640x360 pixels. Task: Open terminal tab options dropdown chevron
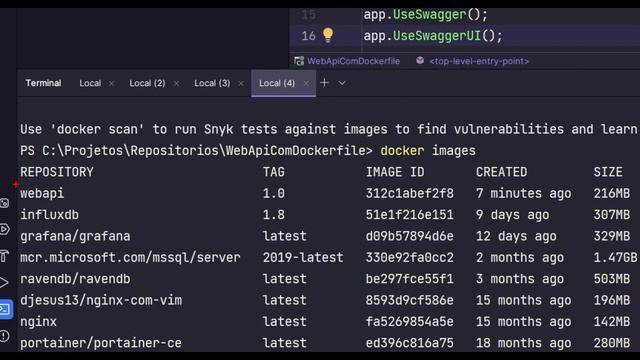[342, 83]
